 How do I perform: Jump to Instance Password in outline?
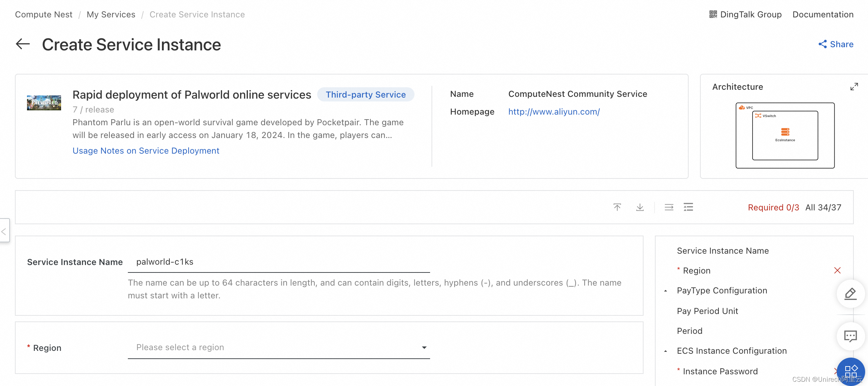pyautogui.click(x=720, y=371)
